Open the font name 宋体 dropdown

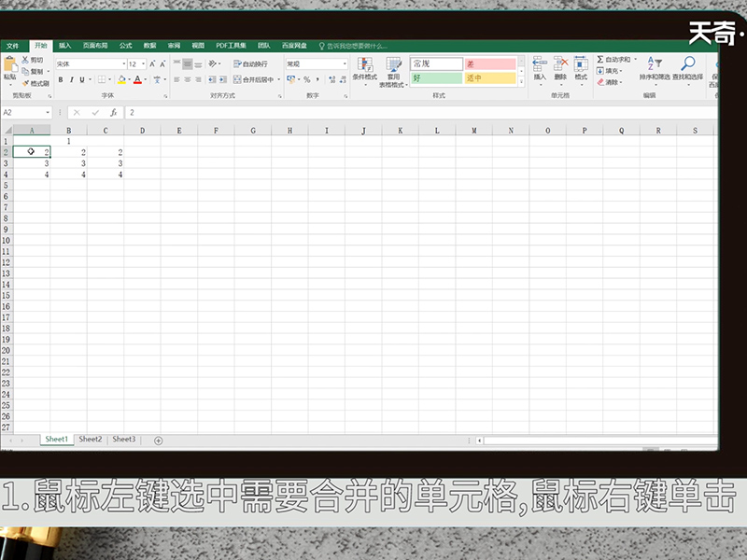click(124, 63)
